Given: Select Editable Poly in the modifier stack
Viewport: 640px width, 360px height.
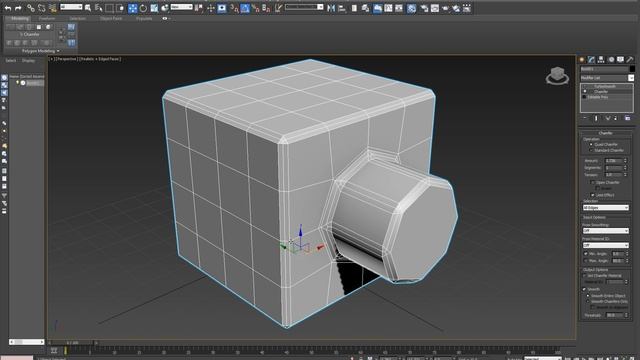Looking at the screenshot, I should click(x=598, y=97).
